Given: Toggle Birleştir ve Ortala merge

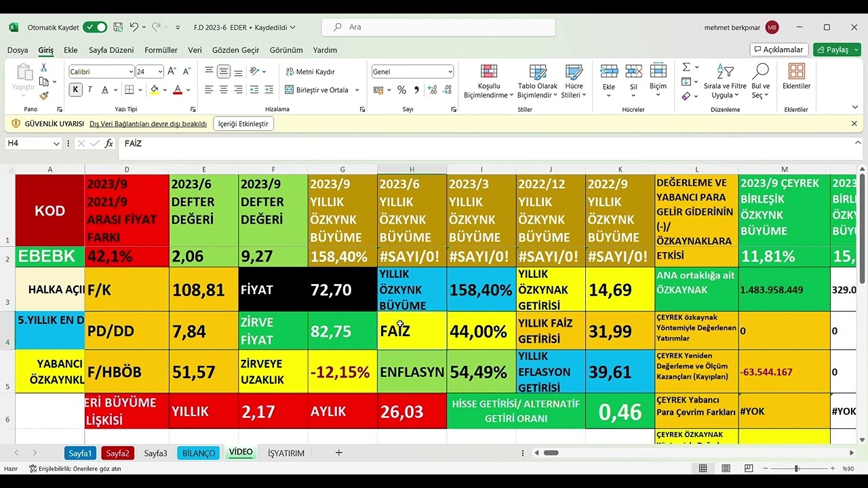Looking at the screenshot, I should coord(317,89).
